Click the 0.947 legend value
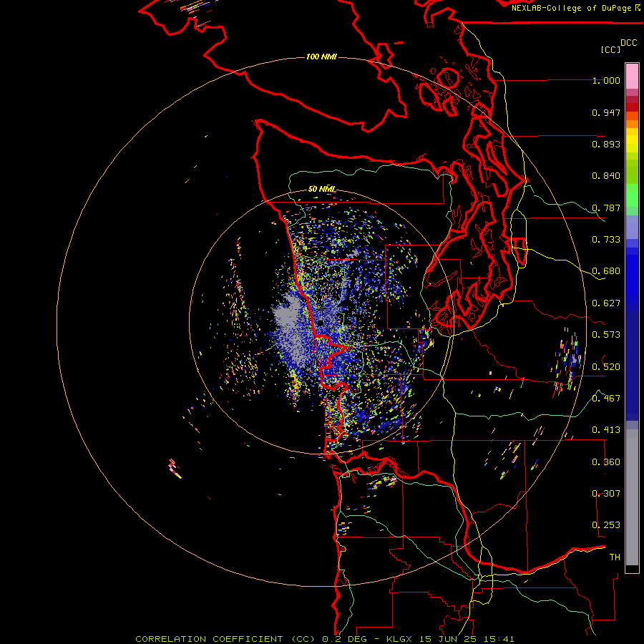Image resolution: width=644 pixels, height=644 pixels. pyautogui.click(x=606, y=112)
